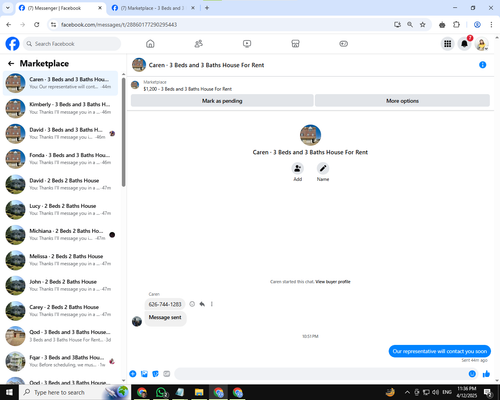The image size is (500, 400).
Task: Open the Video (Watch) icon
Action: point(247,44)
